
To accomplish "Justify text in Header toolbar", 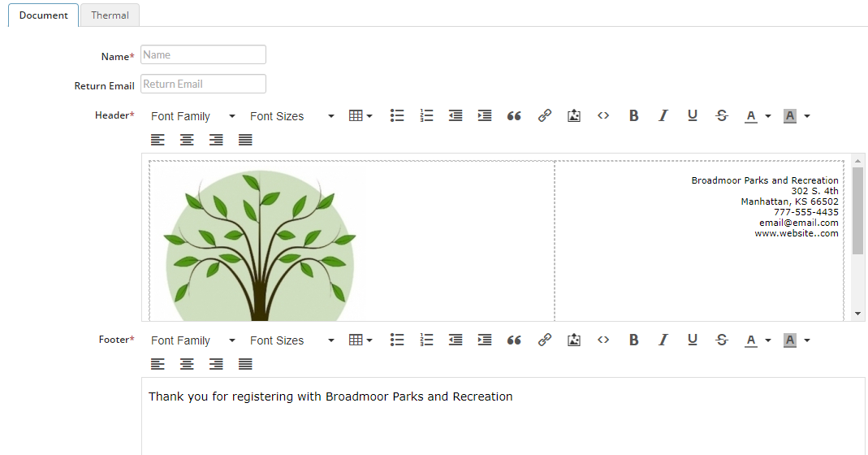I will pyautogui.click(x=246, y=140).
